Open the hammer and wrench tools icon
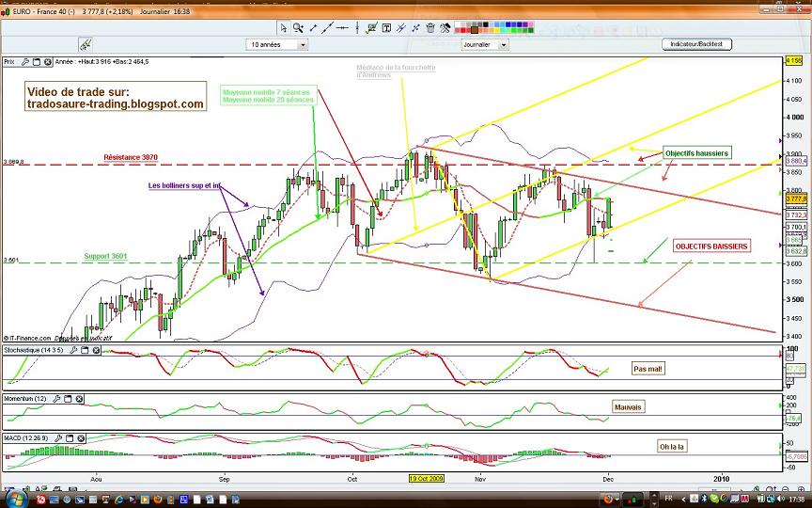The height and width of the screenshot is (508, 812). tap(445, 28)
